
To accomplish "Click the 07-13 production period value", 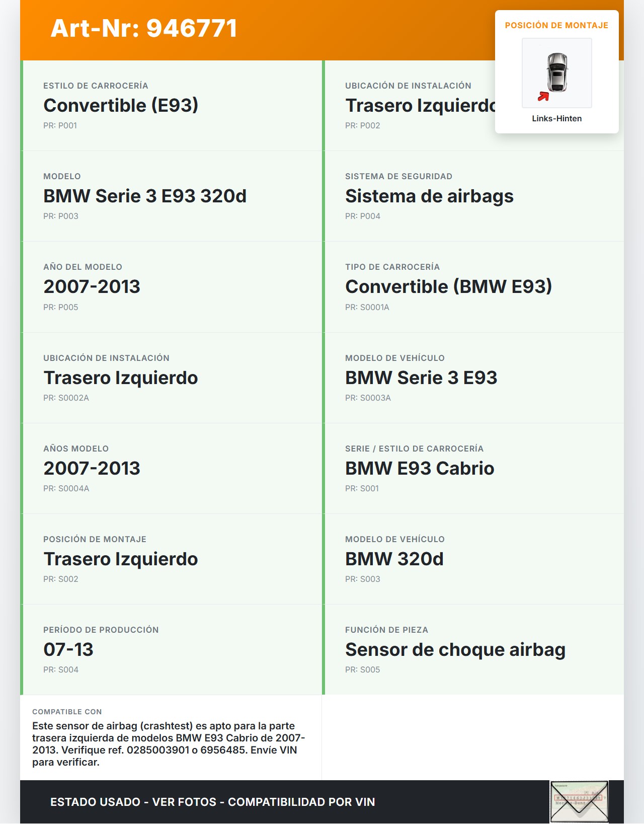I will coord(68,649).
